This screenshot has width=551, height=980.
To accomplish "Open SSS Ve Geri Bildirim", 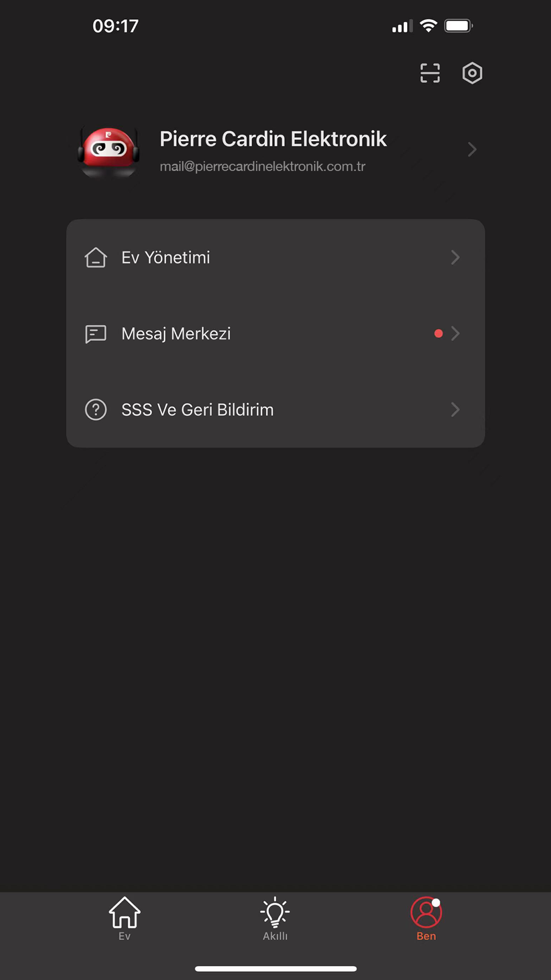I will 275,410.
